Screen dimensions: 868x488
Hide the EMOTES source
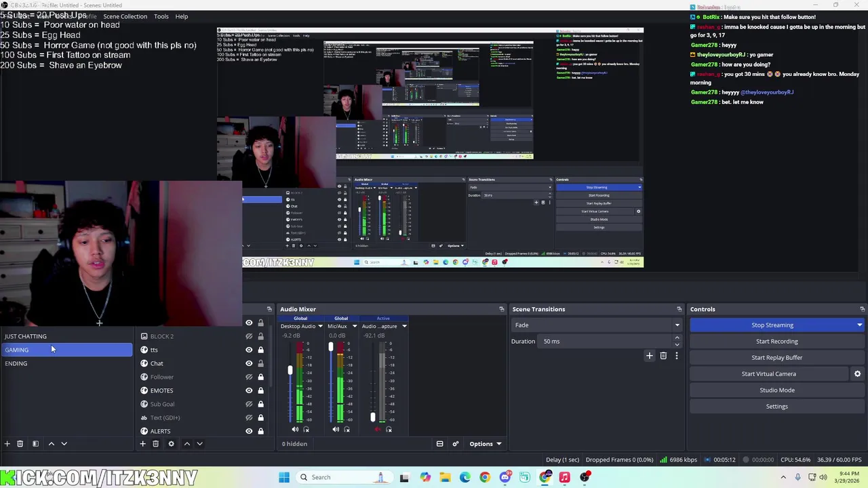pos(249,390)
